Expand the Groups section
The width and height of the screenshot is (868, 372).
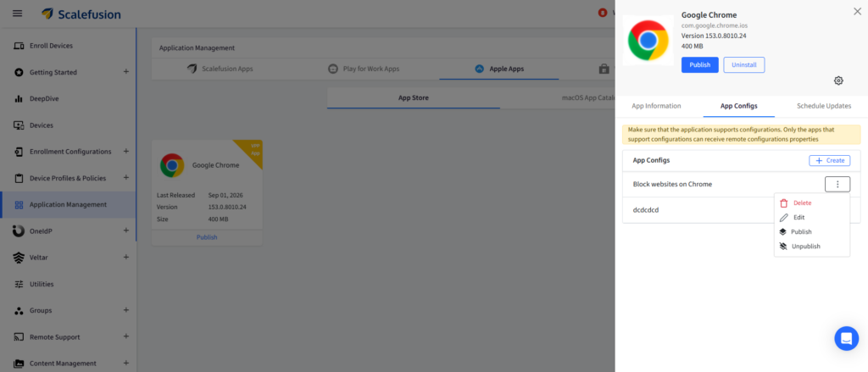(126, 310)
